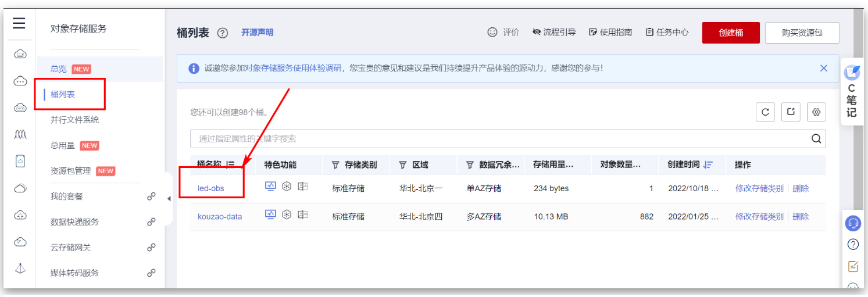
Task: Click the 882 object count cell
Action: (x=646, y=216)
